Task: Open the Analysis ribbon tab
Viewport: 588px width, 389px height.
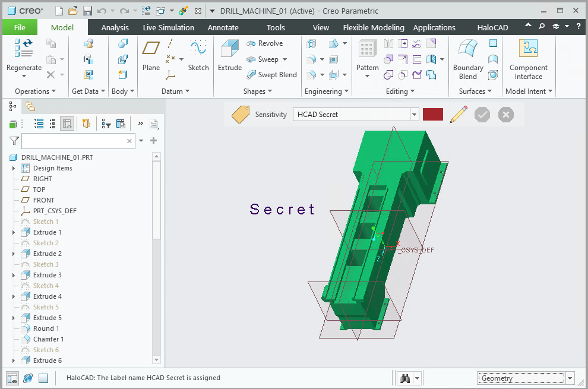Action: [115, 27]
